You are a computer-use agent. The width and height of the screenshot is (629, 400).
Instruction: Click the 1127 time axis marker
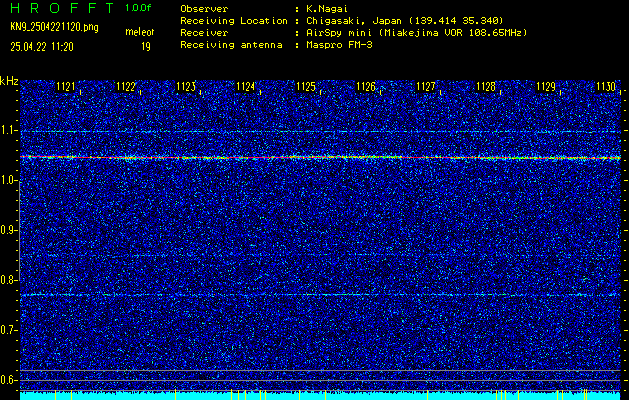click(426, 86)
